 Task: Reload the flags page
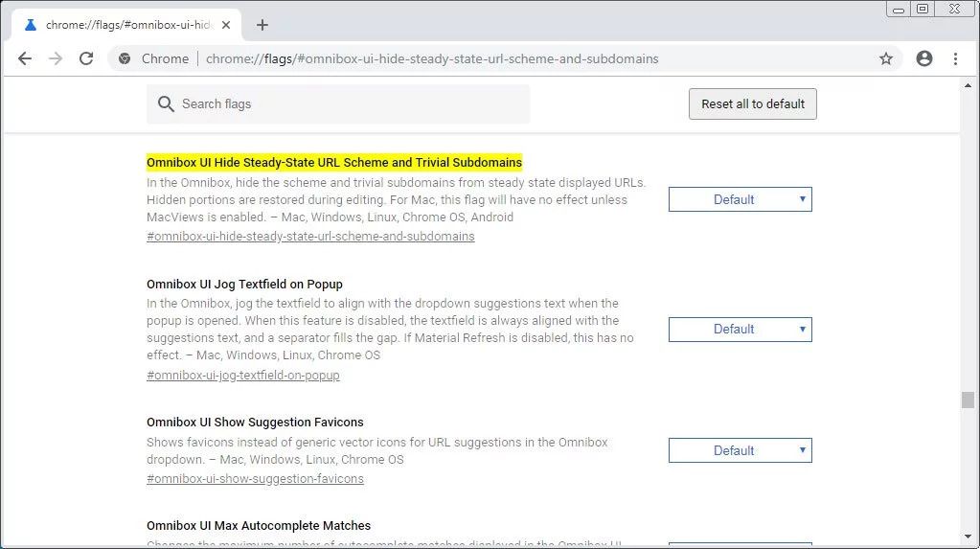86,58
